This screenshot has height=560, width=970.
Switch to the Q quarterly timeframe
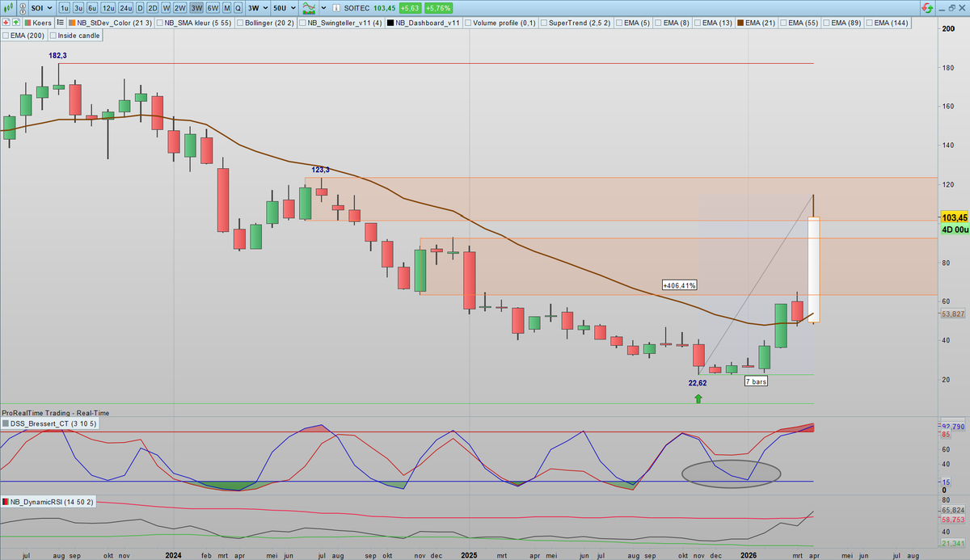click(x=237, y=8)
